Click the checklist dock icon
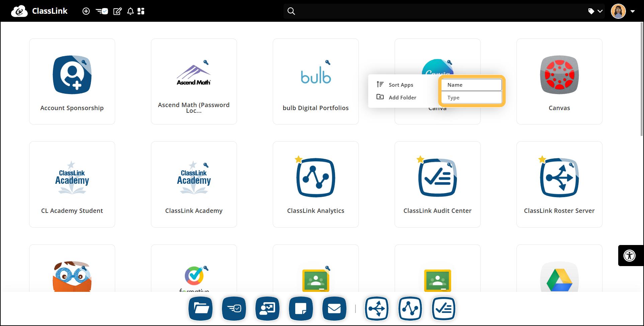 point(234,308)
